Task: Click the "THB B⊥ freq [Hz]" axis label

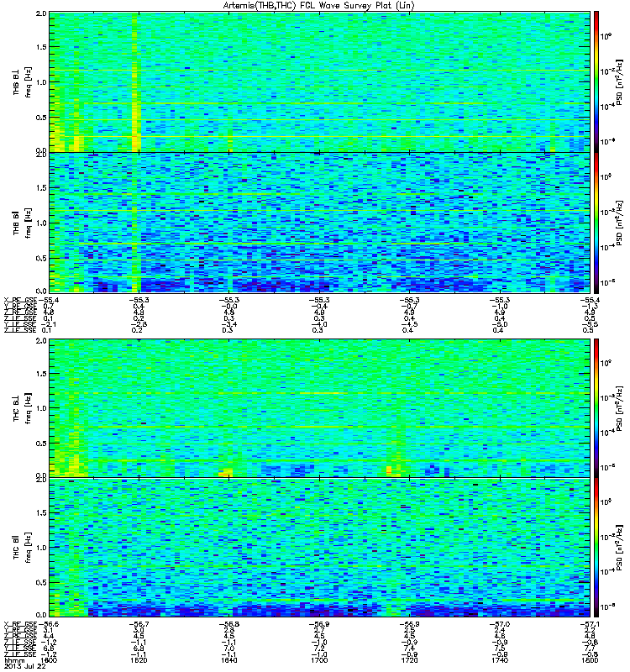Action: click(x=23, y=82)
